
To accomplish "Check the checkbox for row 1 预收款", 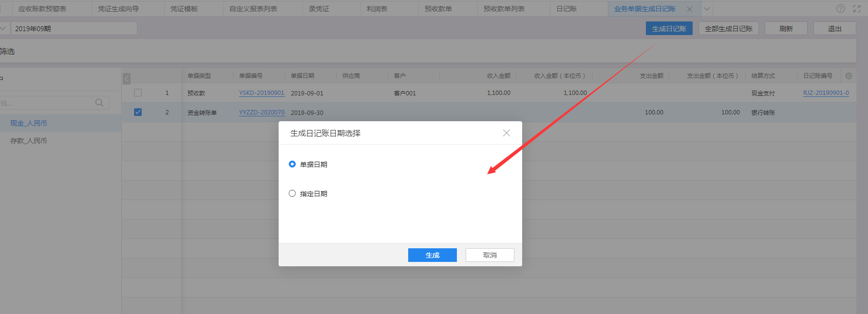I will click(138, 92).
